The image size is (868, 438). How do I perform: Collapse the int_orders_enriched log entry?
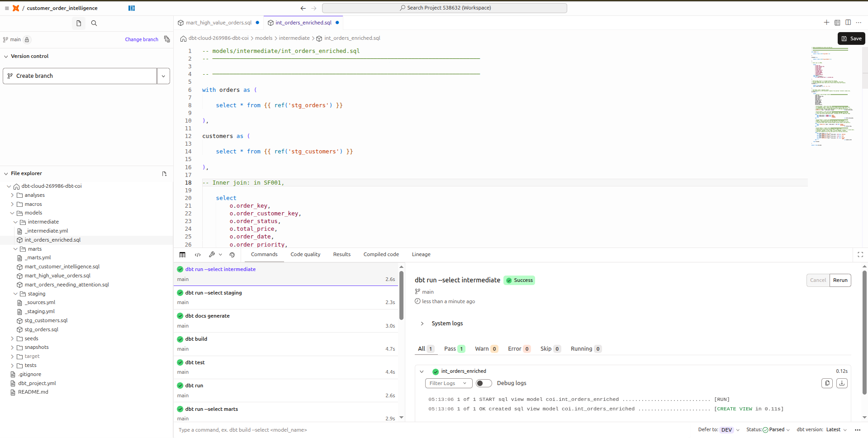tap(422, 371)
